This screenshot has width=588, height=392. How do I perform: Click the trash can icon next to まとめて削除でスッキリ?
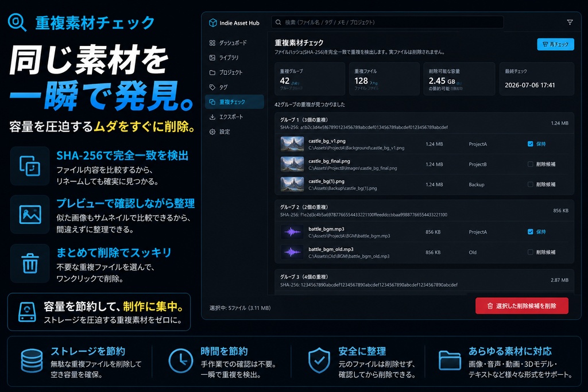(30, 263)
